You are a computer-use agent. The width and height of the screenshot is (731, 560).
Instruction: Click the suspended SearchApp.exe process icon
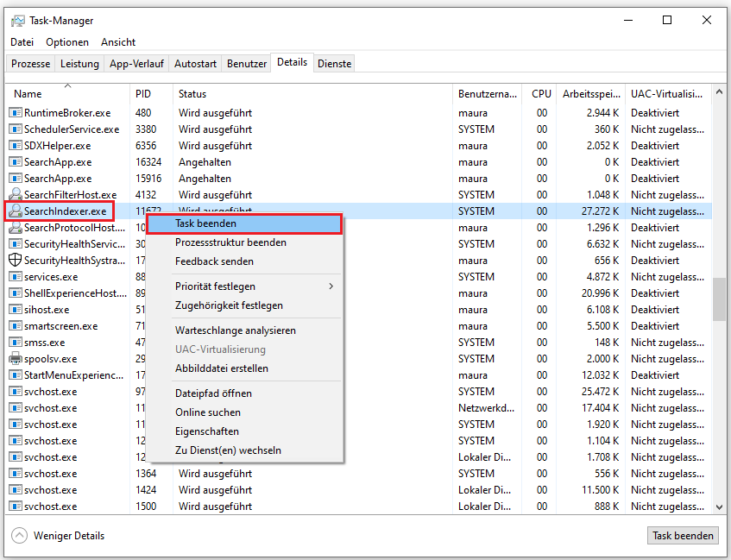tap(15, 161)
